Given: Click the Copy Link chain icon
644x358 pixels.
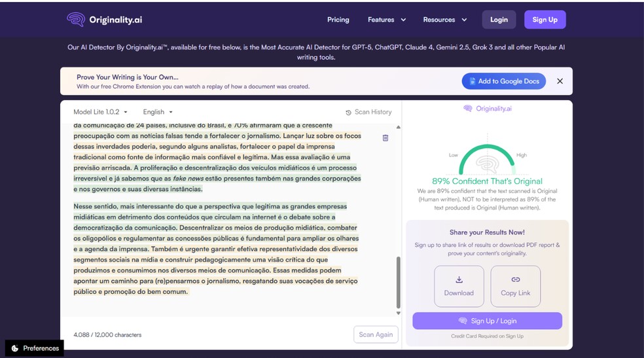Looking at the screenshot, I should tap(516, 279).
